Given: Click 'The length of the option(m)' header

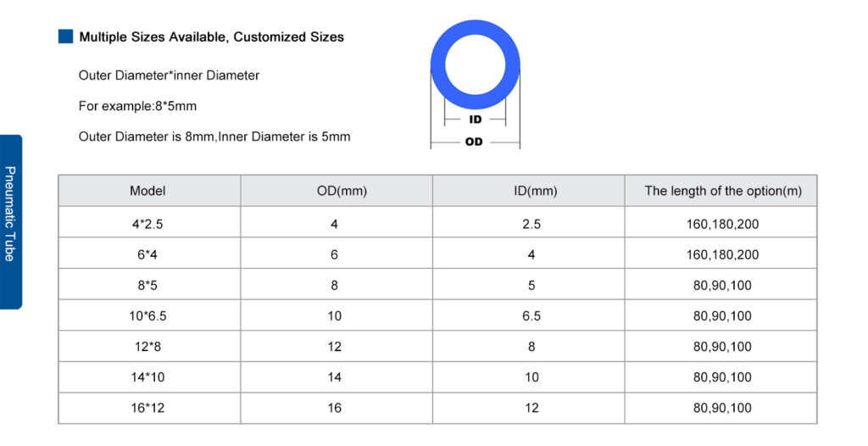Looking at the screenshot, I should (723, 191).
